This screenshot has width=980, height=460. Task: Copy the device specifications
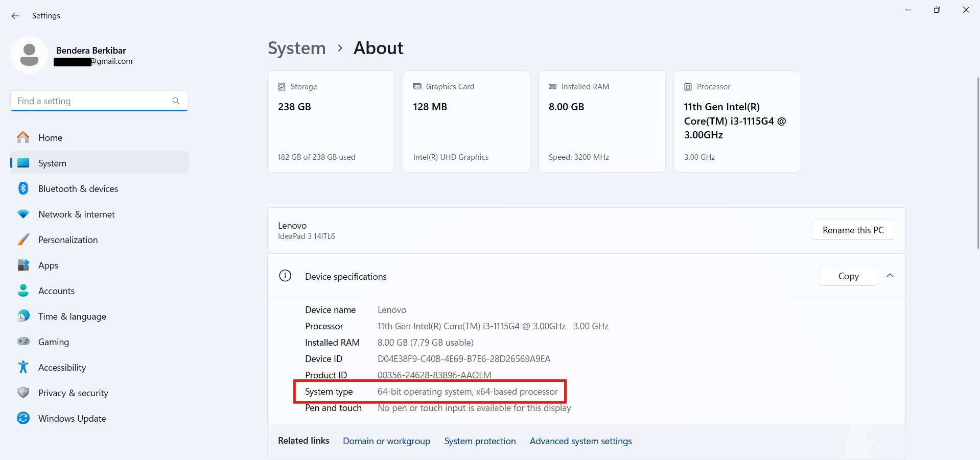pyautogui.click(x=848, y=276)
